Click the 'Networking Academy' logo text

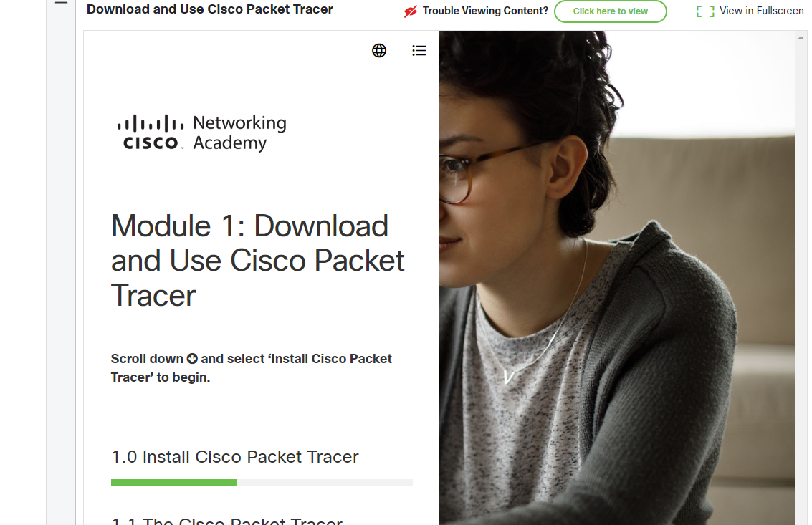[239, 133]
